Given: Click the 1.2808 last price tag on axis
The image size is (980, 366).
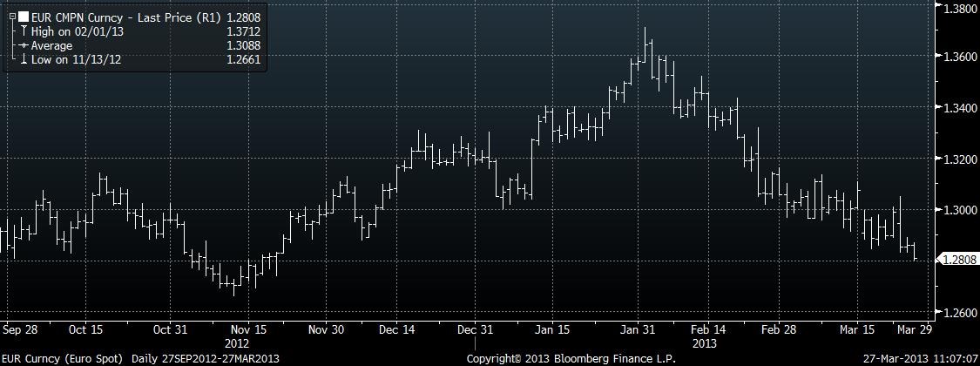Looking at the screenshot, I should coord(958,259).
